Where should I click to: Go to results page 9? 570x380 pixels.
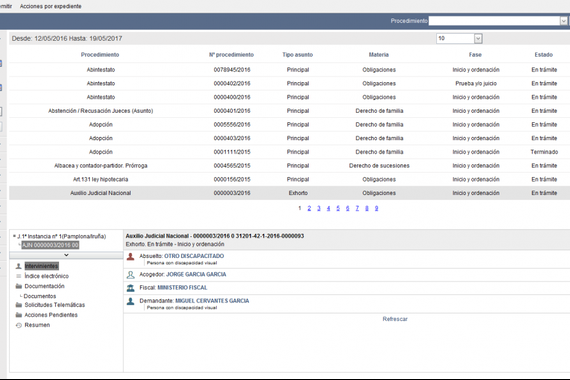376,208
